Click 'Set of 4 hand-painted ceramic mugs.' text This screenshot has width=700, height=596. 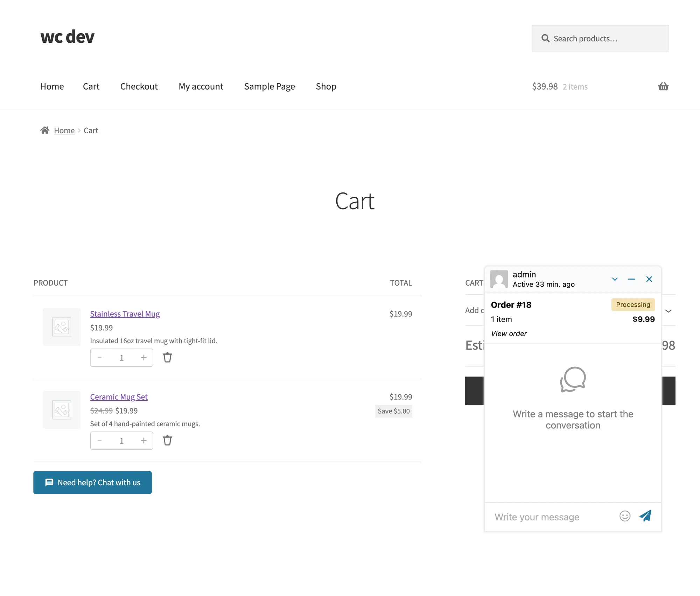(x=145, y=423)
